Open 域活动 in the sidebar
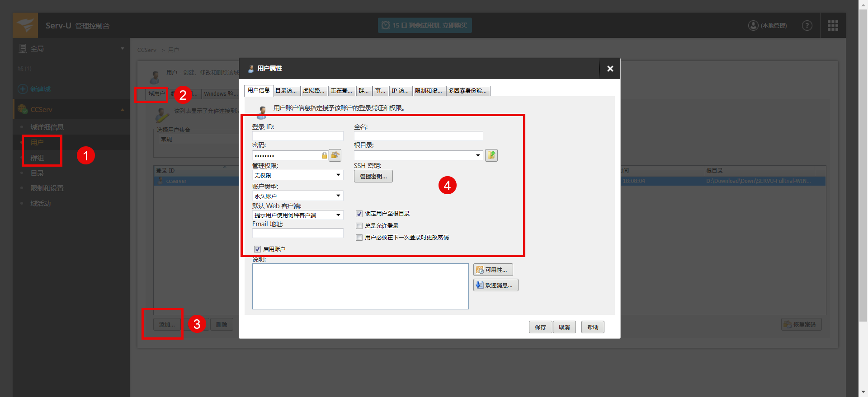 tap(40, 204)
